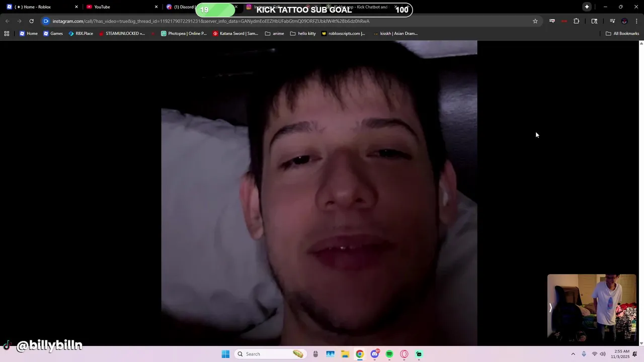Open the landscape picture app in taskbar
644x362 pixels.
[x=330, y=354]
